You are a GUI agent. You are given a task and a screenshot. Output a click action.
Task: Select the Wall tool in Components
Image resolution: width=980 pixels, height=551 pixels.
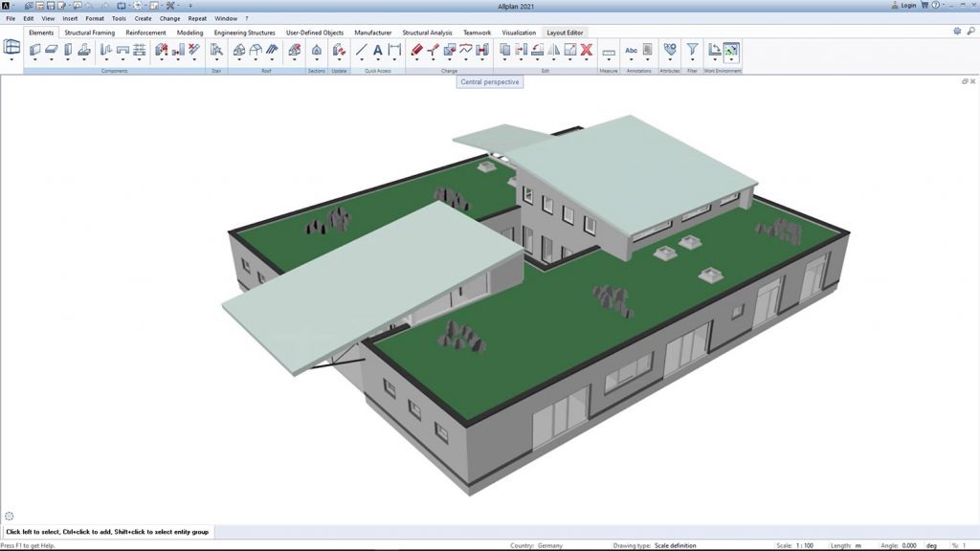[x=35, y=50]
